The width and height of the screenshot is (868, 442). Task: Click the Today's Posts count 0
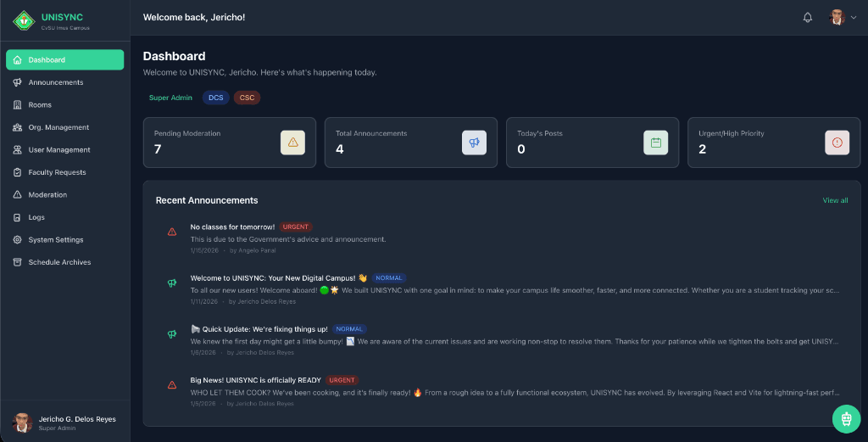[521, 149]
